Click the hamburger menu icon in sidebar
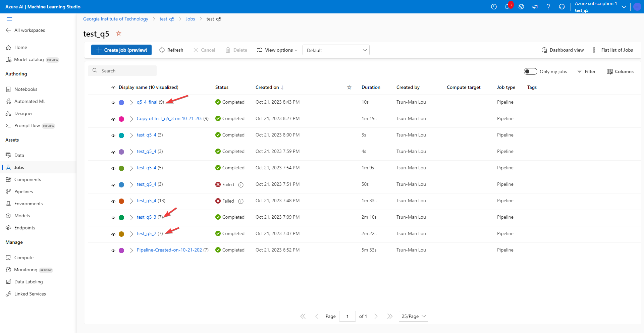 pyautogui.click(x=9, y=19)
